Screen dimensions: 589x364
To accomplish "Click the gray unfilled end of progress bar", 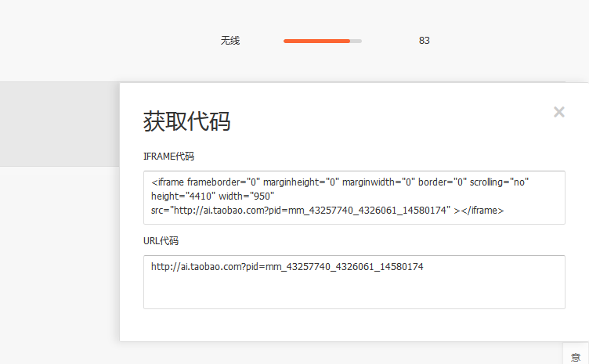I will point(356,41).
